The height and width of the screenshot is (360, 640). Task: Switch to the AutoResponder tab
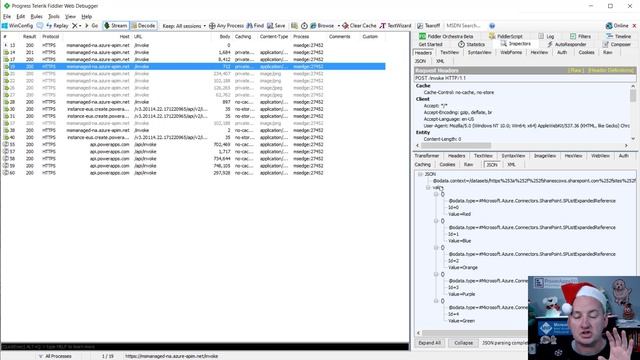click(x=567, y=44)
